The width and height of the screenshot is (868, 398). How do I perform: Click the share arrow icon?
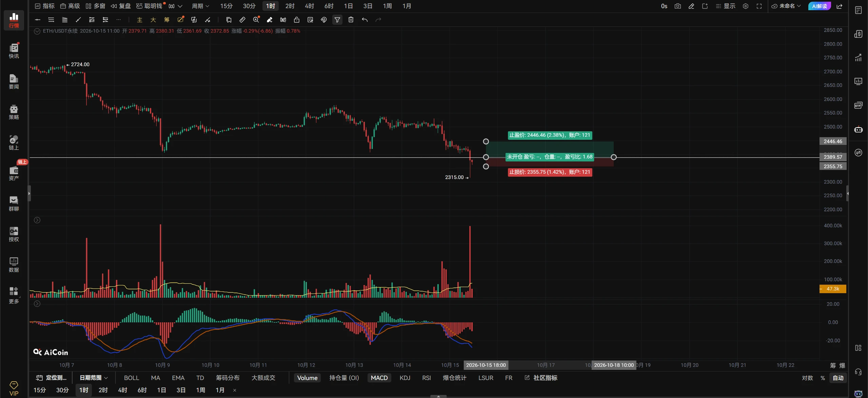tap(840, 6)
